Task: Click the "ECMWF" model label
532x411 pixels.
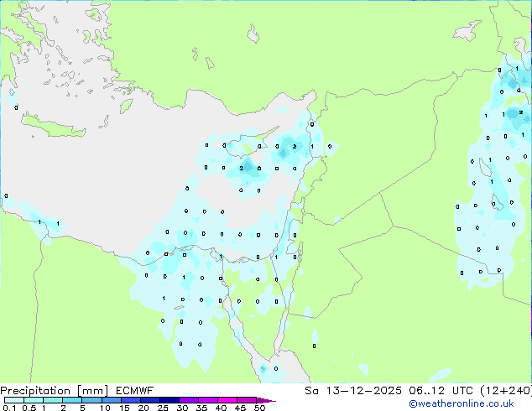Action: point(135,391)
